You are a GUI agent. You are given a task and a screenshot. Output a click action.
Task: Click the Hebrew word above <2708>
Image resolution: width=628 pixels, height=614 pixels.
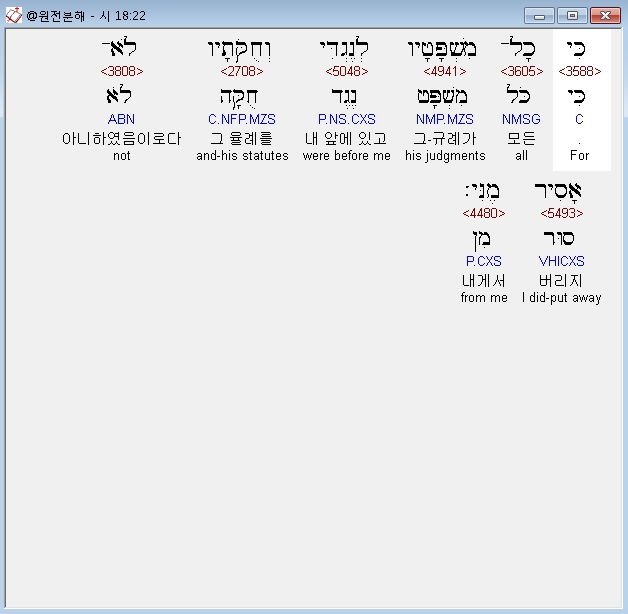coord(240,49)
